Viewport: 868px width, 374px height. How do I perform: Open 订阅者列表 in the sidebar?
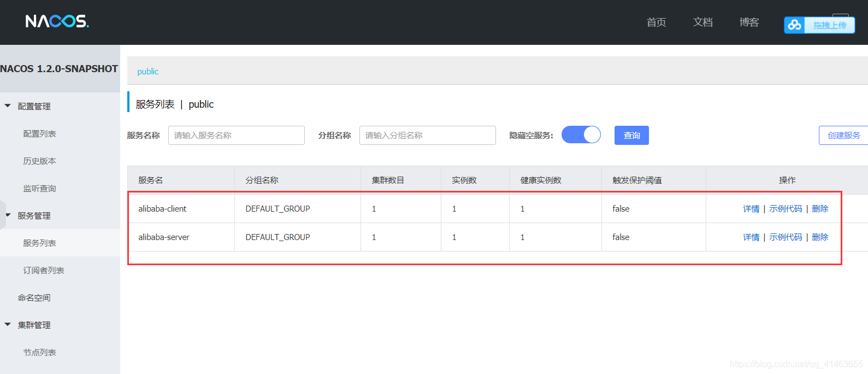44,270
